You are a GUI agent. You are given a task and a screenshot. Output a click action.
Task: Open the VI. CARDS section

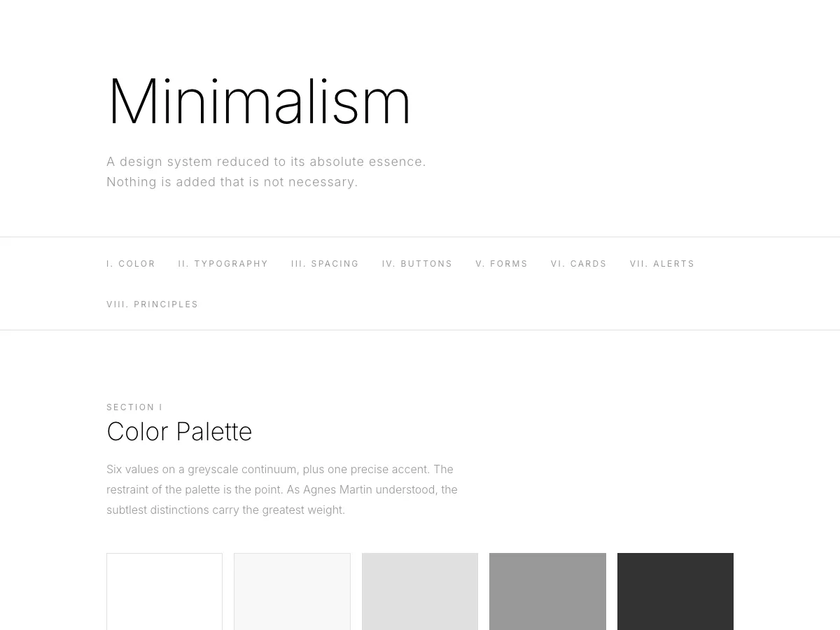click(579, 263)
